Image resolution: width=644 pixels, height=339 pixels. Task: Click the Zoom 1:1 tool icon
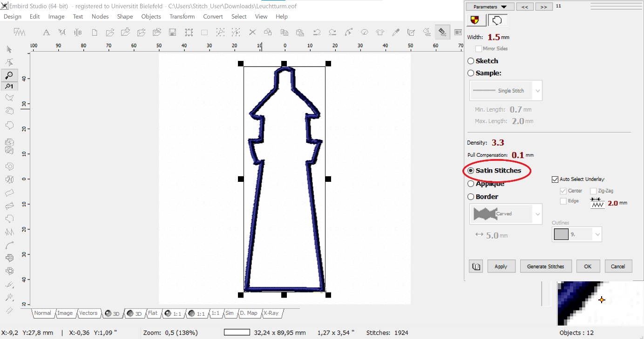click(9, 86)
